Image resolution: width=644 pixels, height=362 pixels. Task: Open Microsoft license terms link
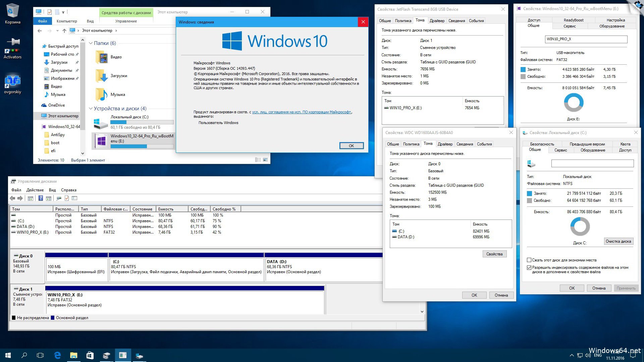point(302,112)
